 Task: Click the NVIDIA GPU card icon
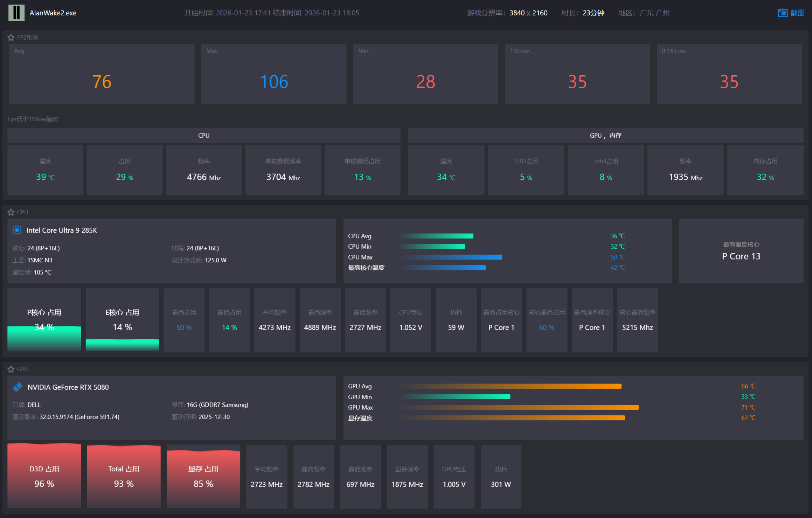click(18, 387)
